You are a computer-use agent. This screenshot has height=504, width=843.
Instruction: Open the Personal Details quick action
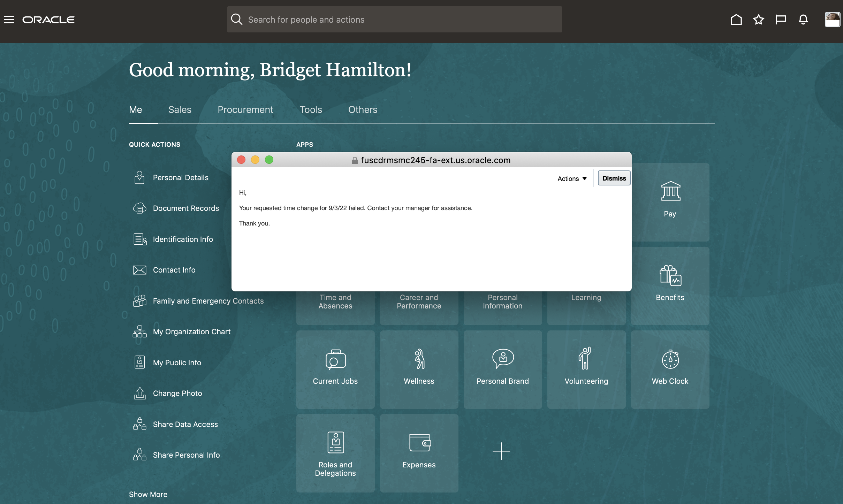(180, 177)
